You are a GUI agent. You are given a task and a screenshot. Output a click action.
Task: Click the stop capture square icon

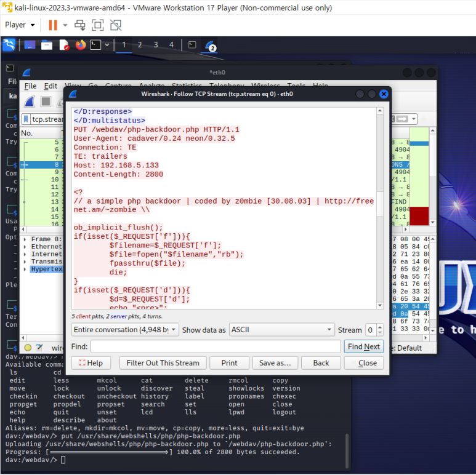pos(46,102)
